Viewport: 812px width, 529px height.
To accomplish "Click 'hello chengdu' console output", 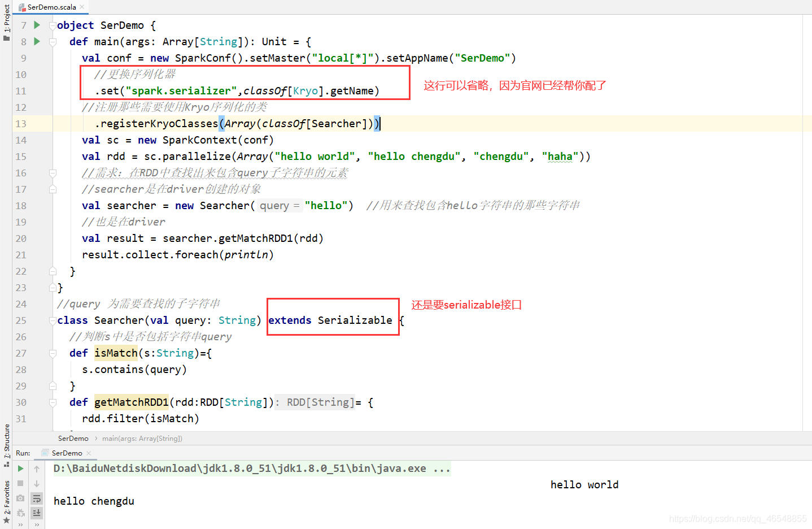I will pos(94,501).
